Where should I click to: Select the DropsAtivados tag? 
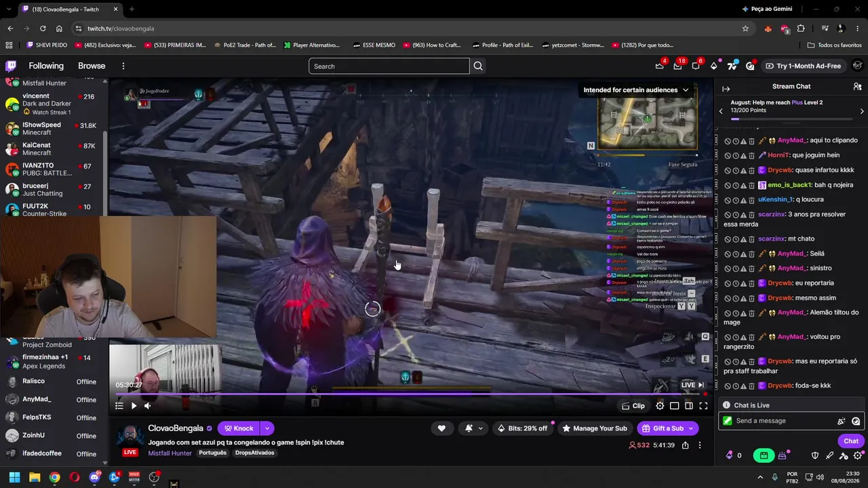click(255, 453)
